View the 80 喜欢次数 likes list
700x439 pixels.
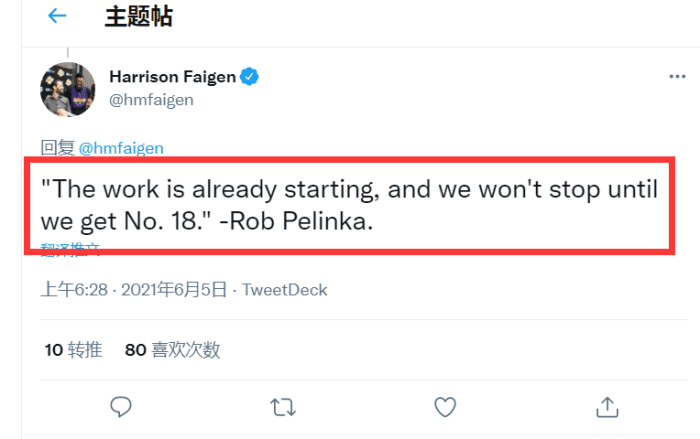click(x=172, y=350)
